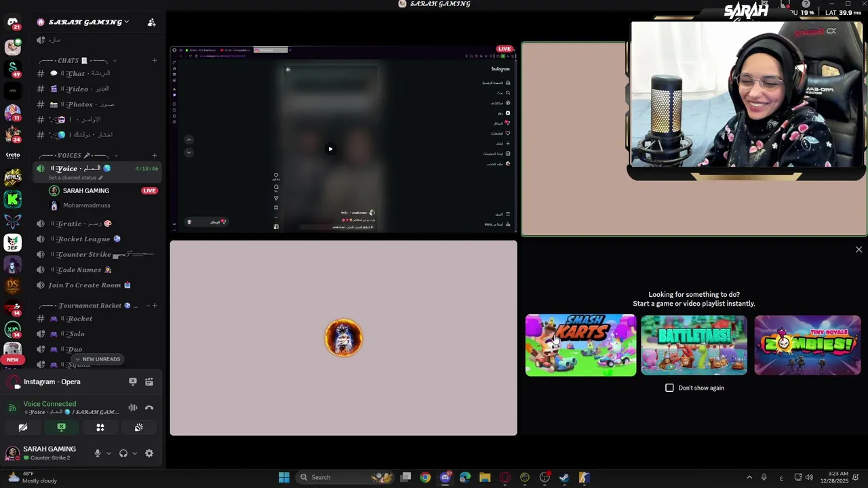This screenshot has height=488, width=868.
Task: Open Steam from taskbar
Action: coord(564,477)
